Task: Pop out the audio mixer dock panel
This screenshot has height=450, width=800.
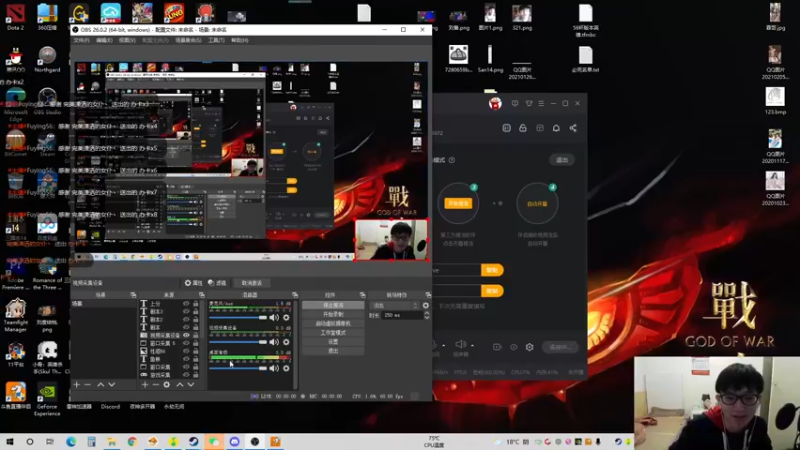Action: coord(295,295)
